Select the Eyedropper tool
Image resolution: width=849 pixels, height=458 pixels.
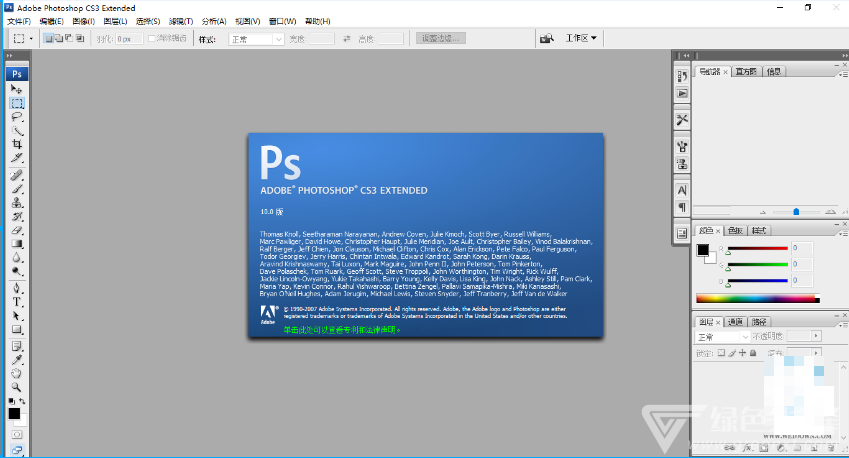tap(17, 360)
